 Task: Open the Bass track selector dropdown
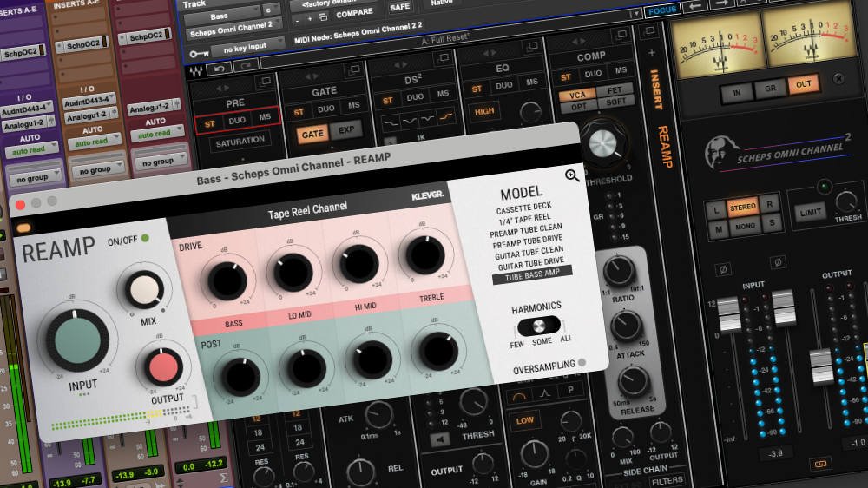(x=223, y=16)
